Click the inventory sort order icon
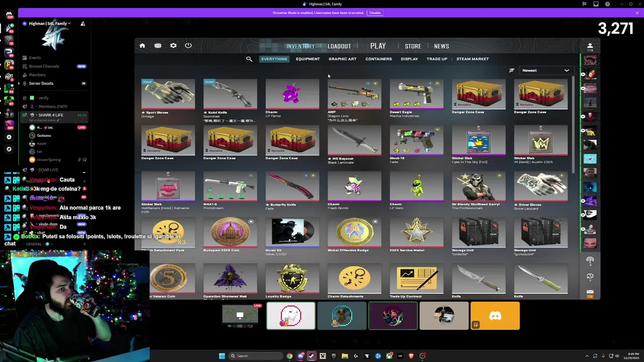644x362 pixels. point(512,70)
